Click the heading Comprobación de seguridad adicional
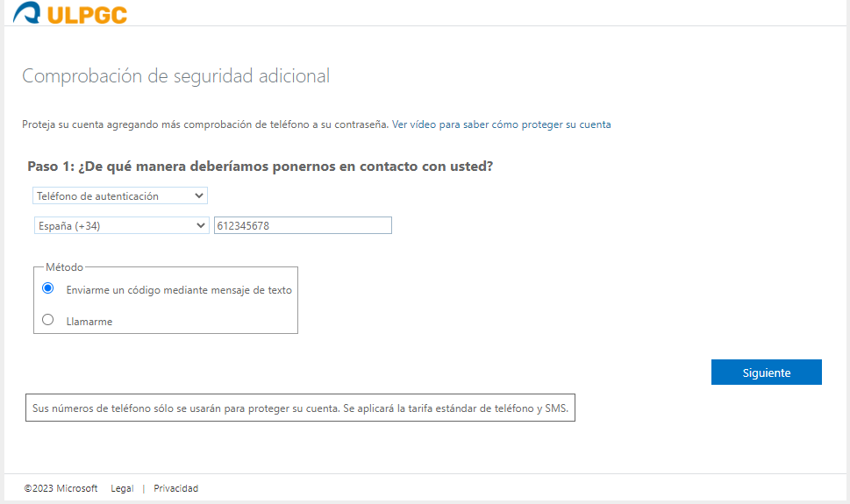The width and height of the screenshot is (850, 504). (x=175, y=76)
